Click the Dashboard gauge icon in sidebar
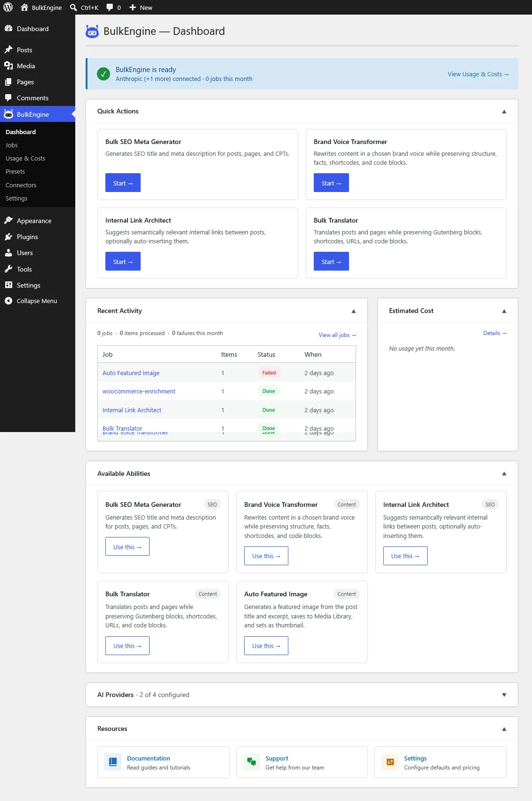532x801 pixels. coord(8,28)
